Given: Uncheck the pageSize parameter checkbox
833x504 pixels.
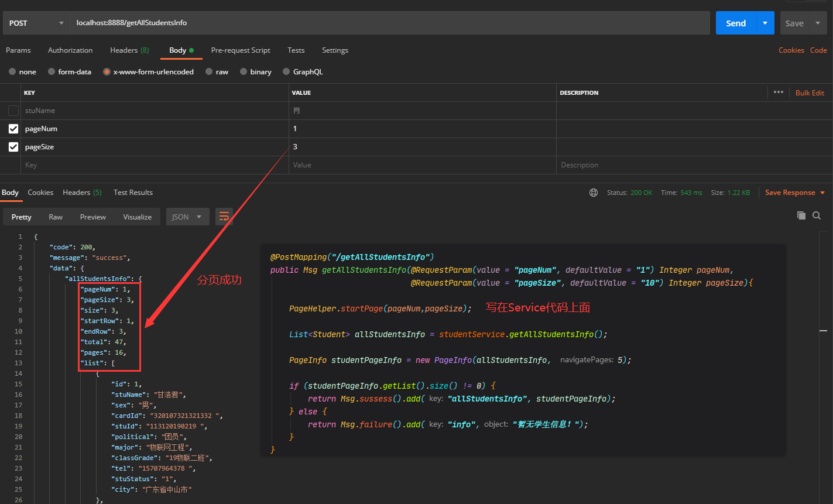Looking at the screenshot, I should 13,147.
